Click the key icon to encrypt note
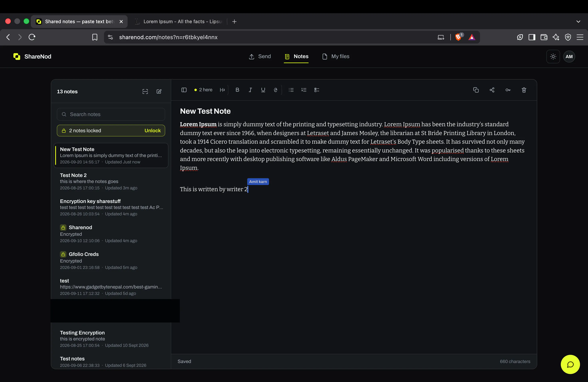Screen dimensions: 588x382 508,90
